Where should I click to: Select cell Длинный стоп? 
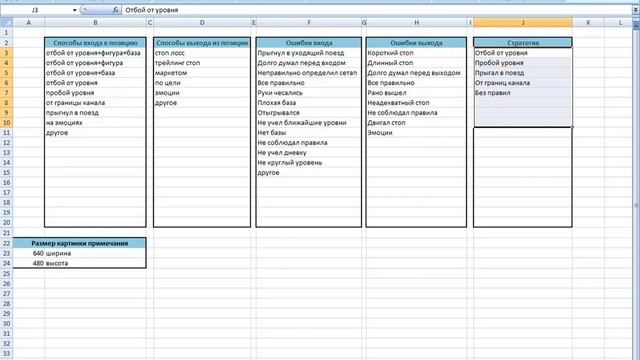[x=416, y=63]
